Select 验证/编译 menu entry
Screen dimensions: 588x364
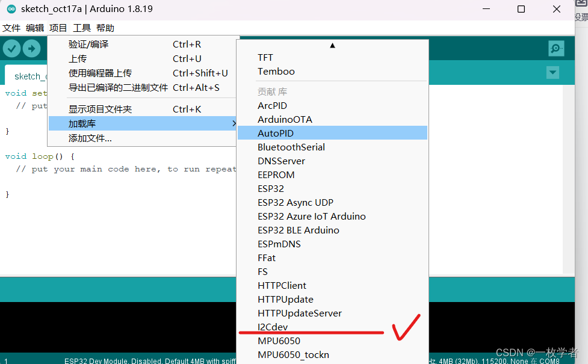pos(143,45)
